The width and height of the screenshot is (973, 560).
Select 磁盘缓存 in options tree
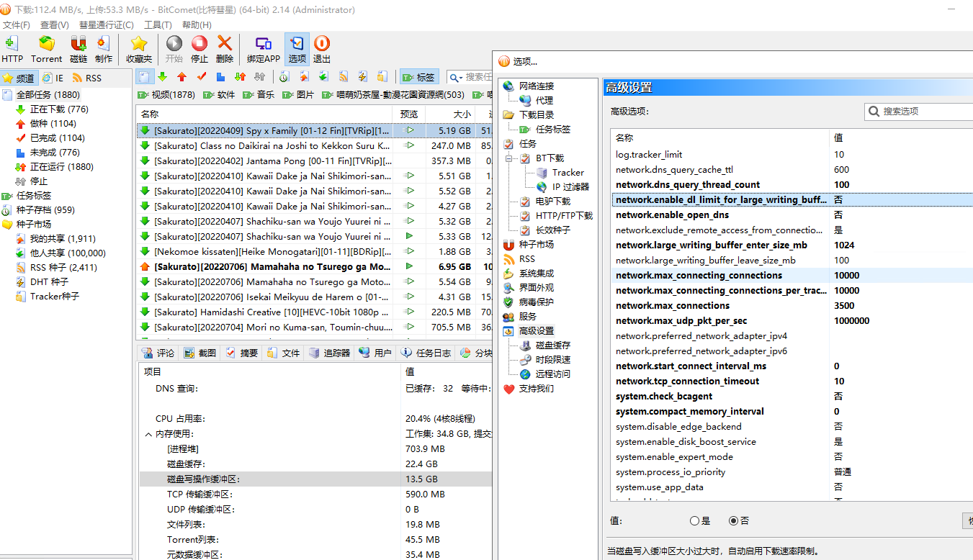pos(553,345)
